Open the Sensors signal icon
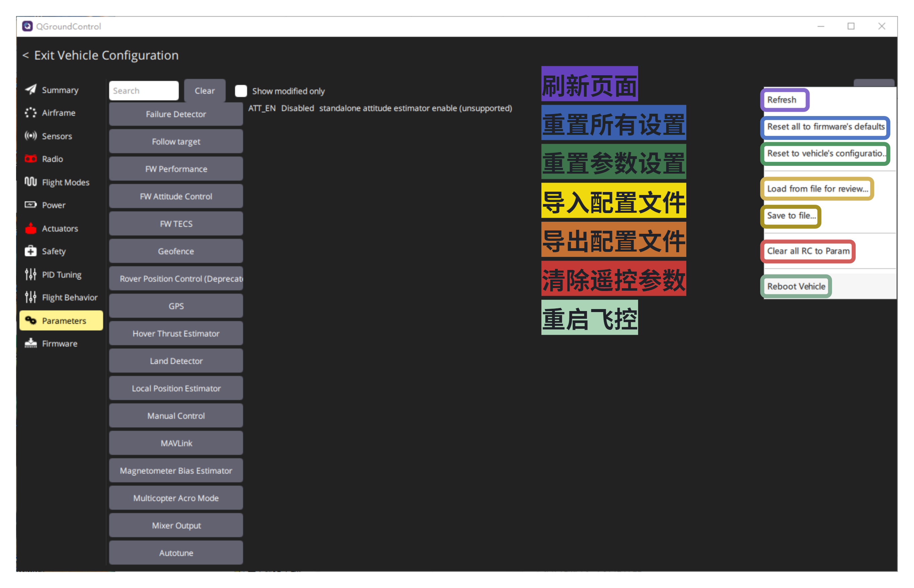Screen dimensions: 914x588 click(x=30, y=136)
